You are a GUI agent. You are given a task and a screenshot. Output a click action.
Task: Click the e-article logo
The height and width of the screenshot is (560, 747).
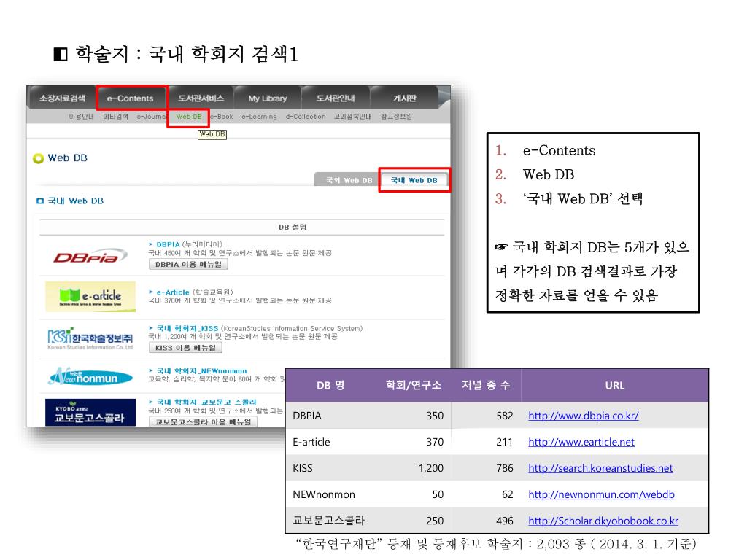pos(90,296)
